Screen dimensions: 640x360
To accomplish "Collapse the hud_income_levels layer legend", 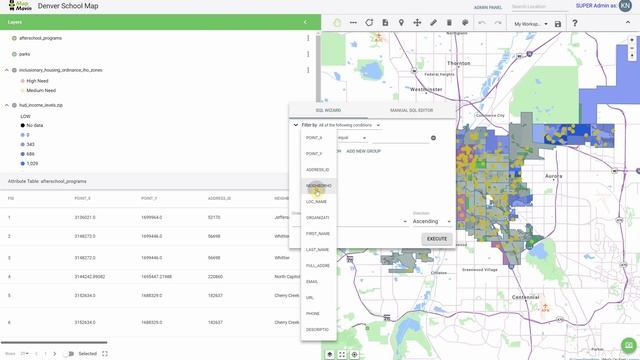I will pyautogui.click(x=7, y=105).
